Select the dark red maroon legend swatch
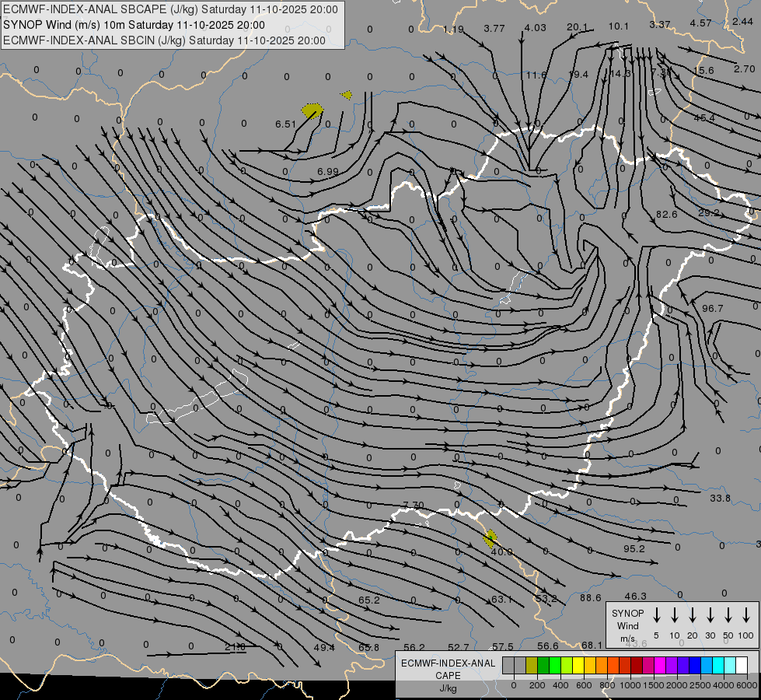The width and height of the screenshot is (761, 700). (637, 666)
